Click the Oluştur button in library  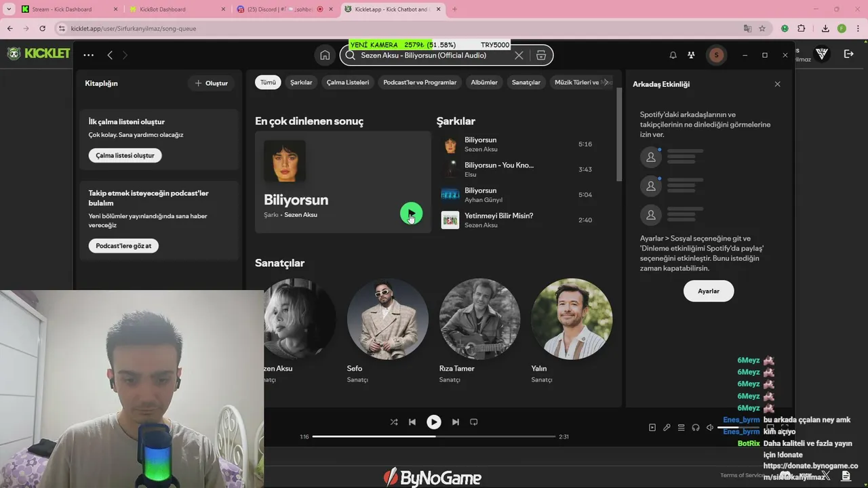pyautogui.click(x=212, y=83)
